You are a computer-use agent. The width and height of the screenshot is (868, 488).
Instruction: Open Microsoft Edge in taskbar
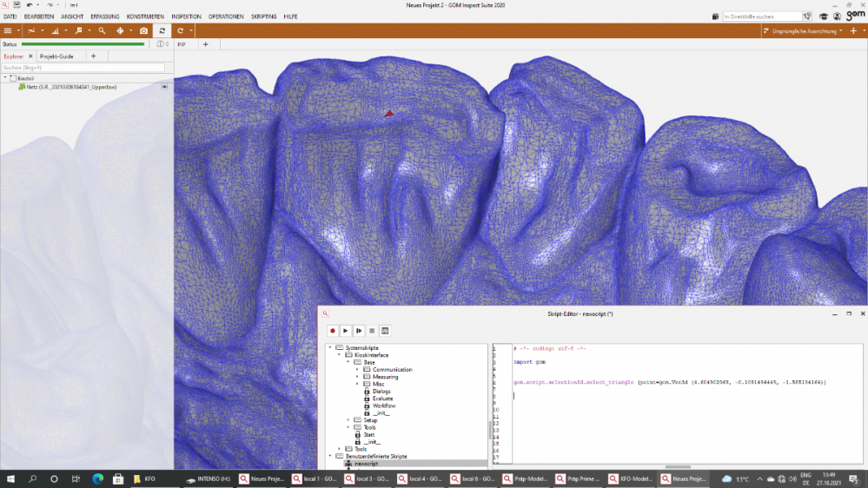(x=97, y=478)
